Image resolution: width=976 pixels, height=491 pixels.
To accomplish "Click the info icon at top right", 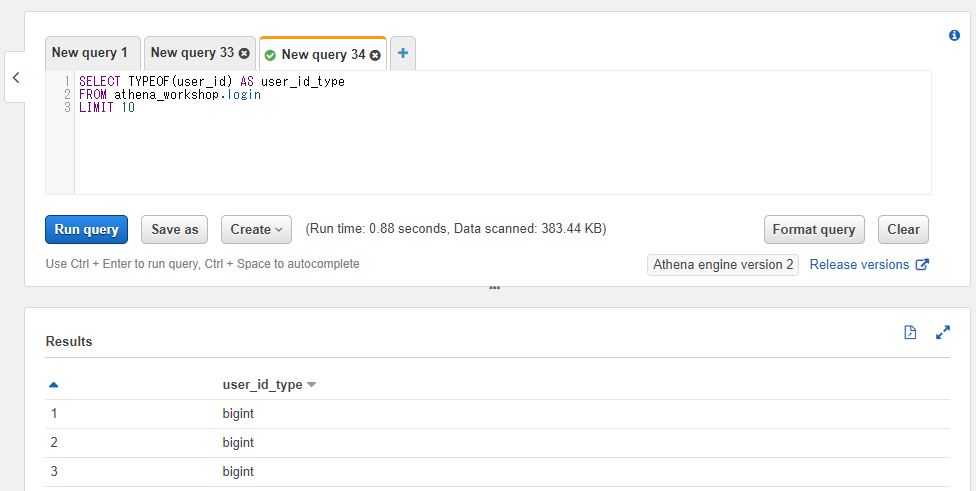I will tap(954, 35).
